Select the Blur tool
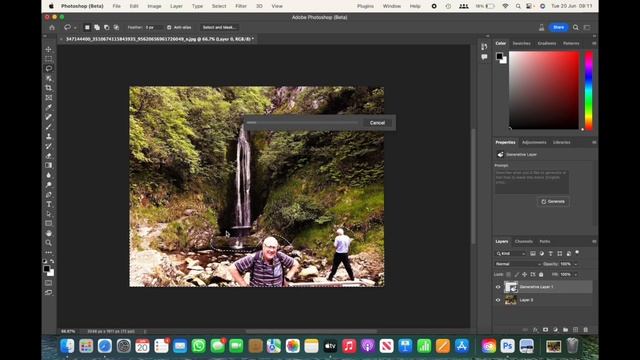This screenshot has height=360, width=640. (49, 175)
